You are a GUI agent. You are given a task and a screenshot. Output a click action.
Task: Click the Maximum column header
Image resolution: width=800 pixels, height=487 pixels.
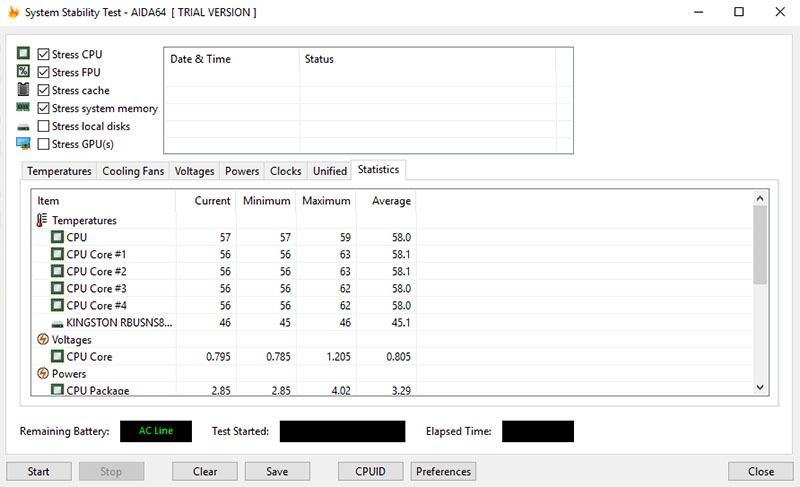point(326,201)
